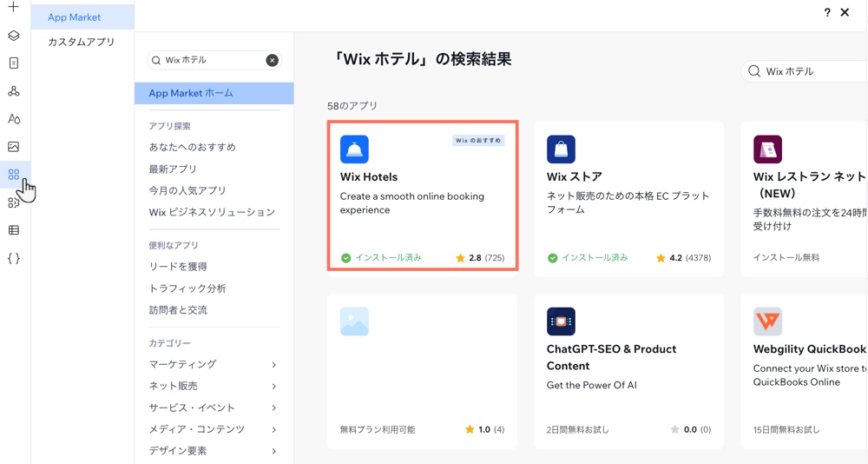Click the 58のアプリ result count

352,106
